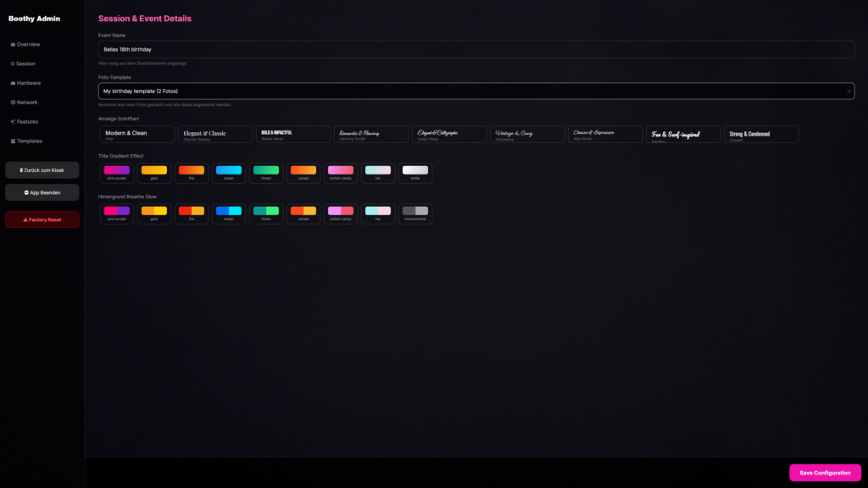Open Features with the sparkle icon
868x488 pixels.
coord(13,122)
